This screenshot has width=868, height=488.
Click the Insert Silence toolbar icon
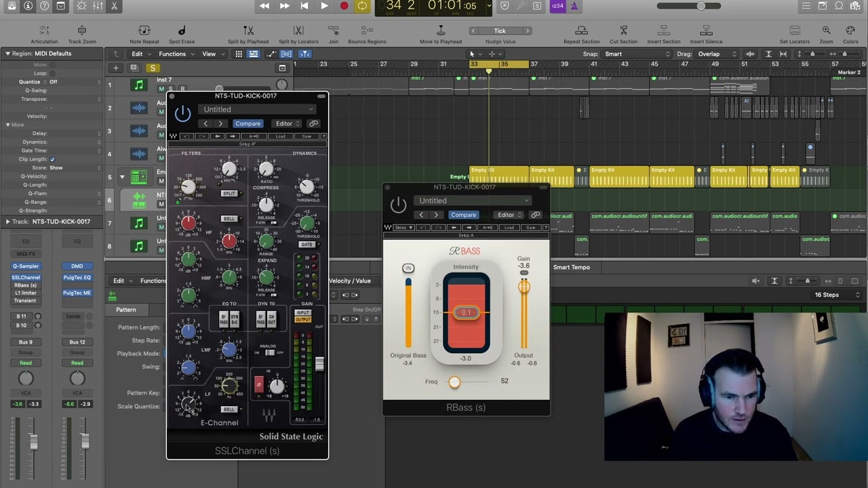tap(706, 30)
